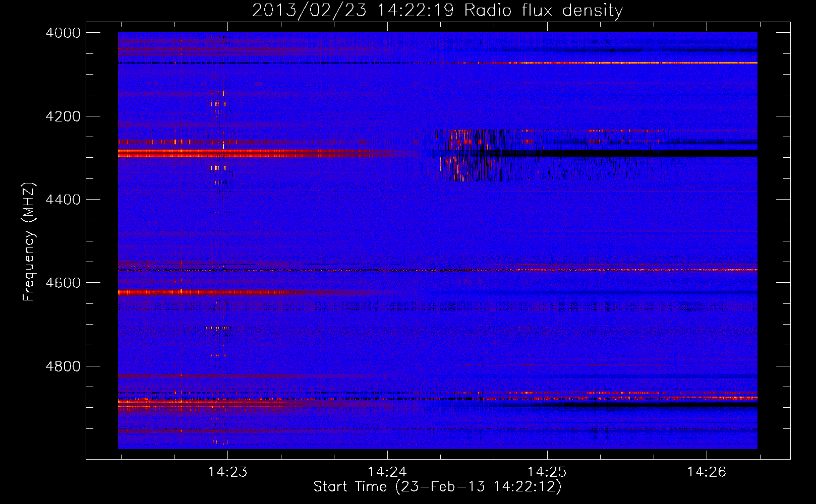
Task: Click the 14:25 time axis label
Action: click(x=547, y=472)
